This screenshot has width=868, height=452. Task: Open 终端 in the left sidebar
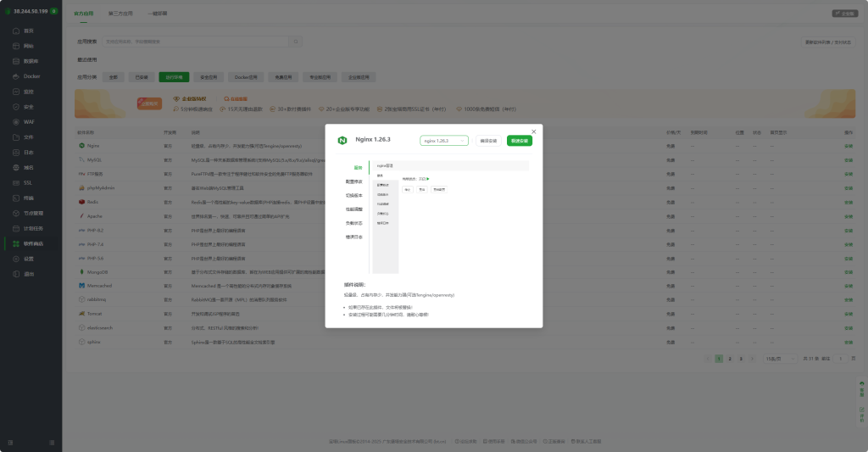(28, 198)
